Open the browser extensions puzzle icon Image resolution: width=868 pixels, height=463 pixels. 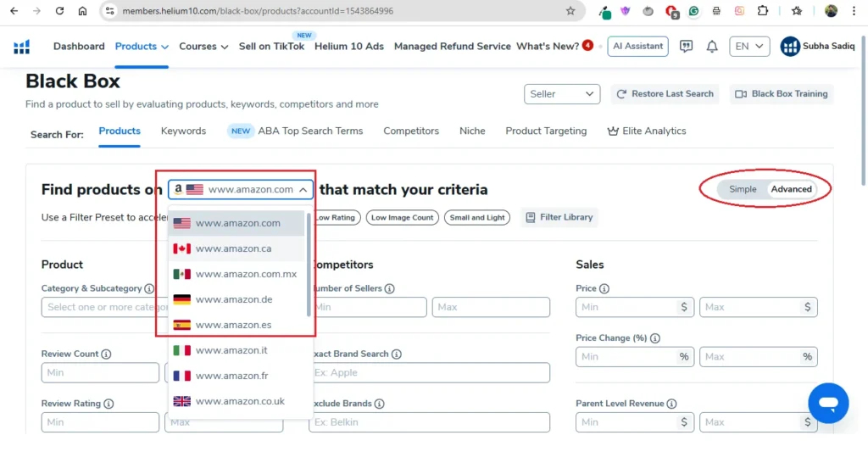pos(763,10)
